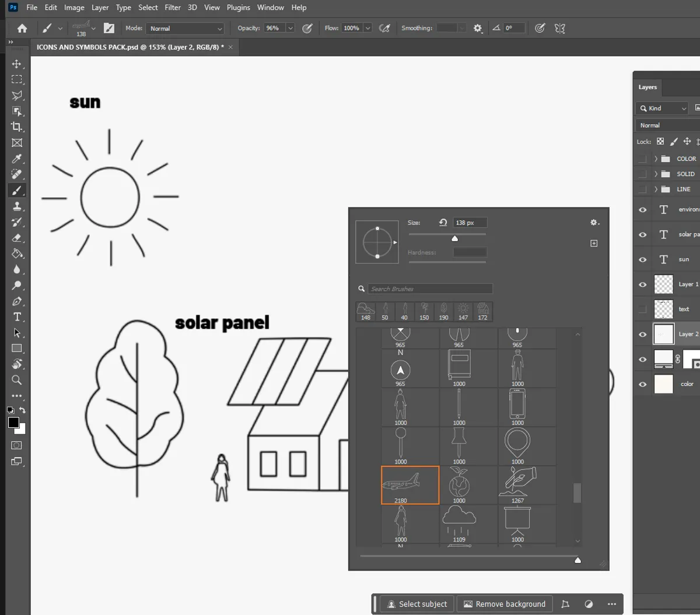Activate the Clone Stamp tool

pyautogui.click(x=17, y=206)
